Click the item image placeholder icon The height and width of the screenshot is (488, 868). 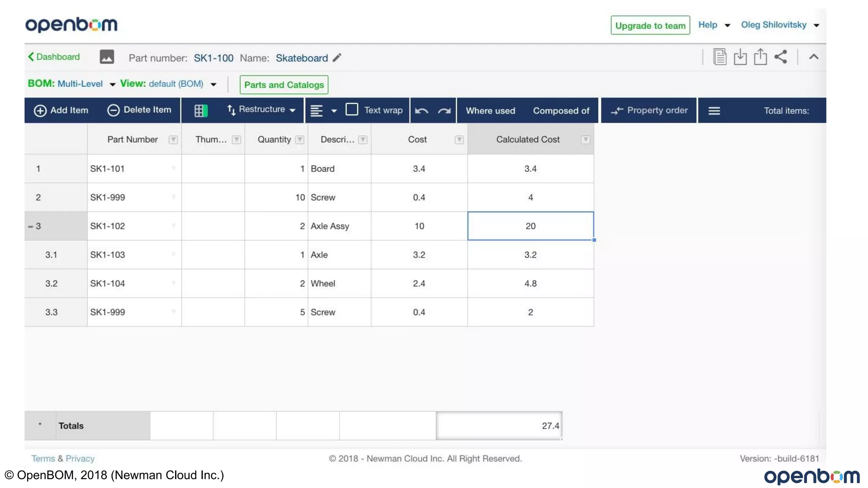[107, 57]
